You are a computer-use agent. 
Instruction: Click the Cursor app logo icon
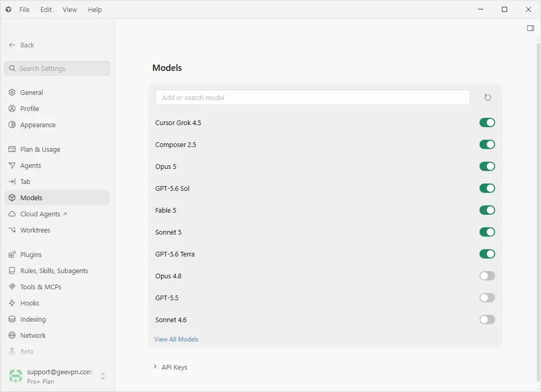pos(8,10)
